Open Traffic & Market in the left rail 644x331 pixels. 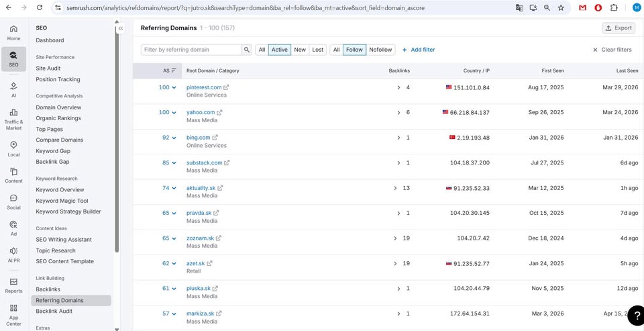pos(13,120)
